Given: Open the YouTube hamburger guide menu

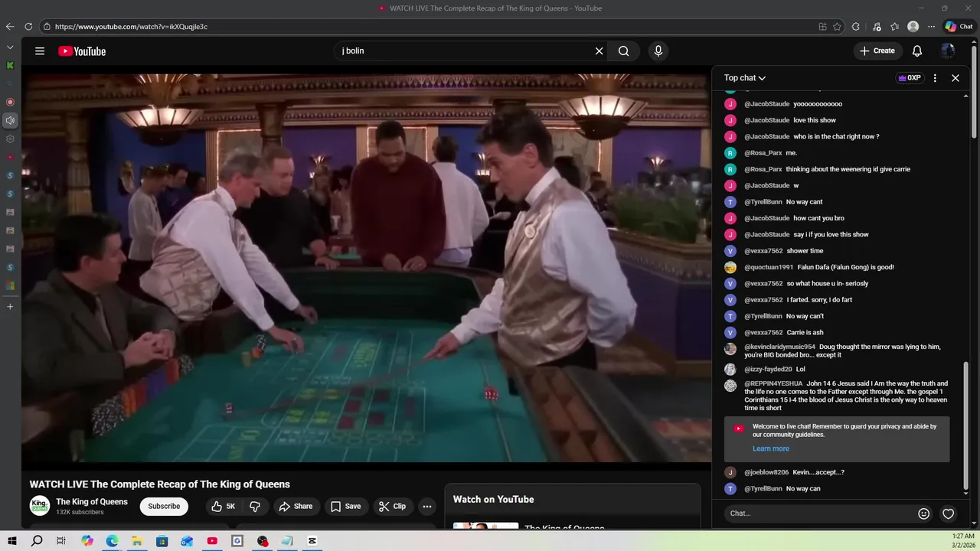Looking at the screenshot, I should 40,51.
